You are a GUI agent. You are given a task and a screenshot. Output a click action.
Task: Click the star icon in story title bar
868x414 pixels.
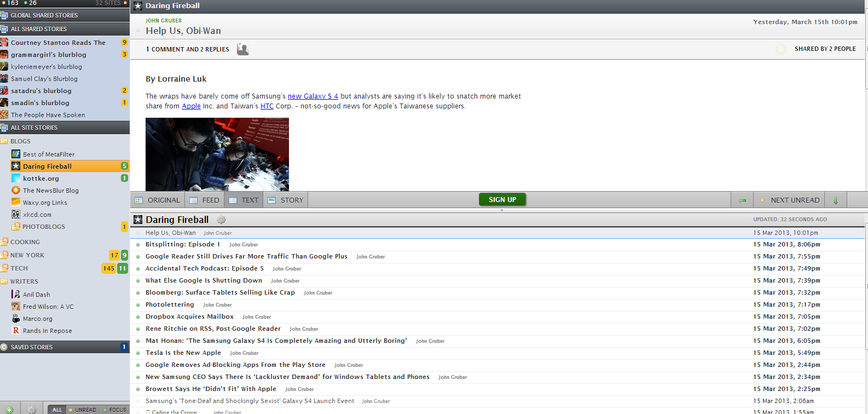pyautogui.click(x=138, y=6)
